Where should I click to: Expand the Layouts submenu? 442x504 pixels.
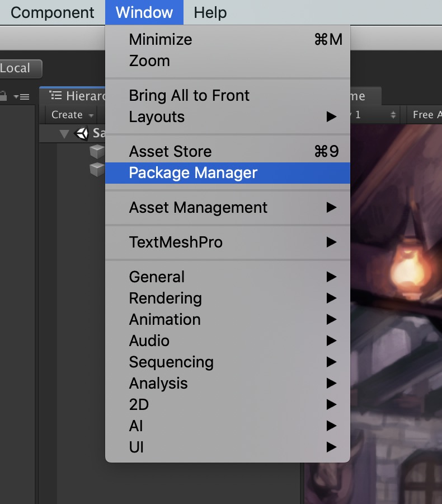coord(227,116)
